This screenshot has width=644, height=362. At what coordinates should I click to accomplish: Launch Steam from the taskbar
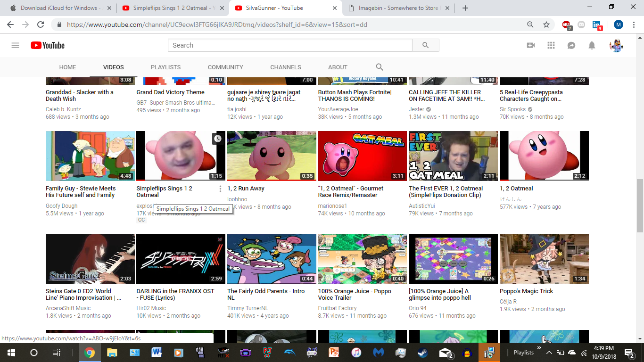point(422,352)
